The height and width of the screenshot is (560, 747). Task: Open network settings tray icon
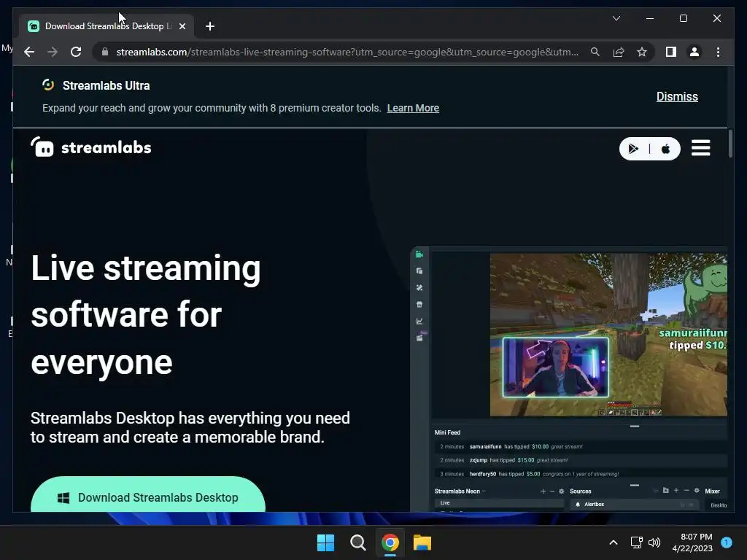point(636,542)
